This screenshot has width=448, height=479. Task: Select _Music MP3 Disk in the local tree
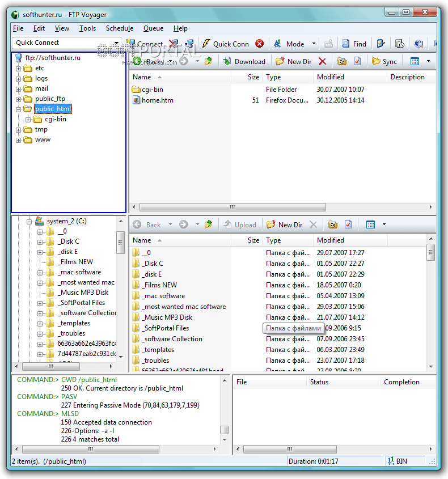84,293
